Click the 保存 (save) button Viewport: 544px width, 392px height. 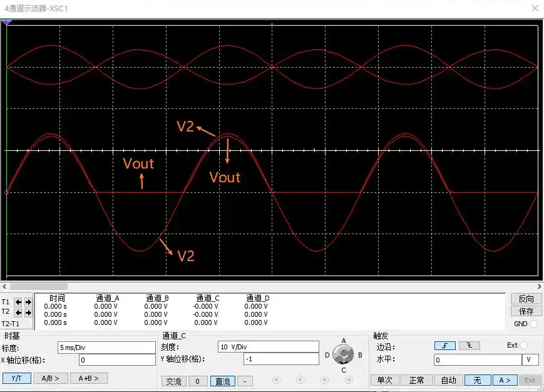point(526,311)
